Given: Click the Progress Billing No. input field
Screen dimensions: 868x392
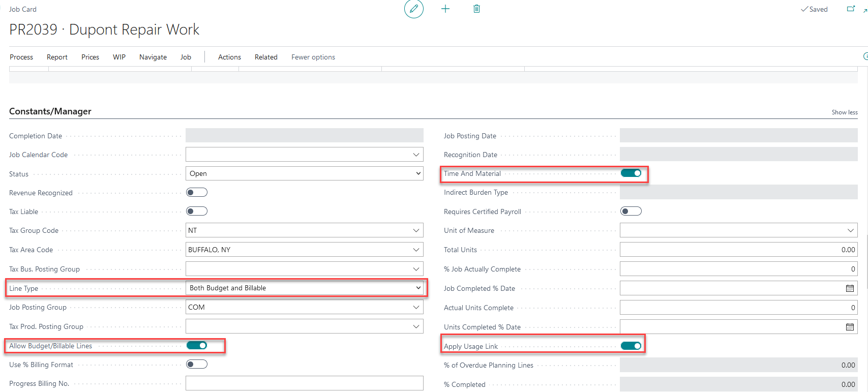Looking at the screenshot, I should coord(304,383).
